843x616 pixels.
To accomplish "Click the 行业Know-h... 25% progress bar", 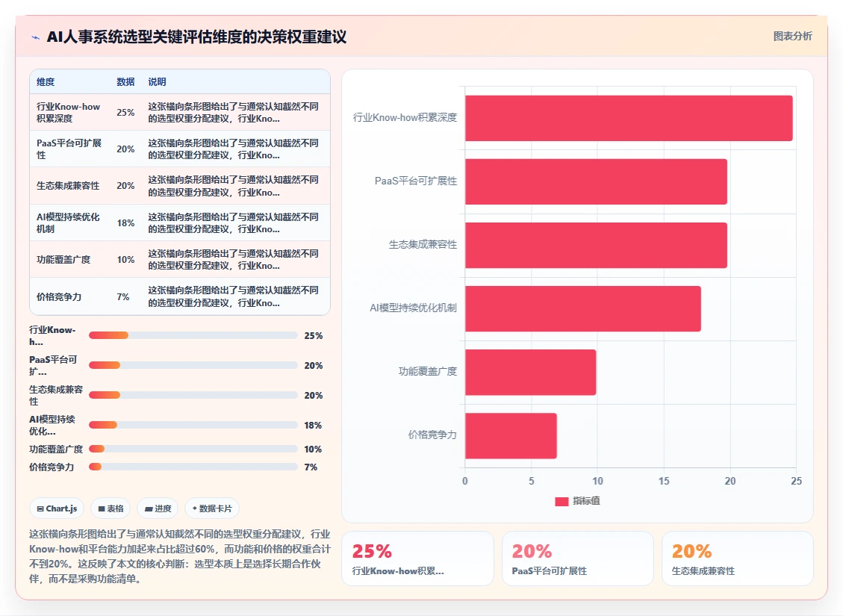I will tap(193, 335).
